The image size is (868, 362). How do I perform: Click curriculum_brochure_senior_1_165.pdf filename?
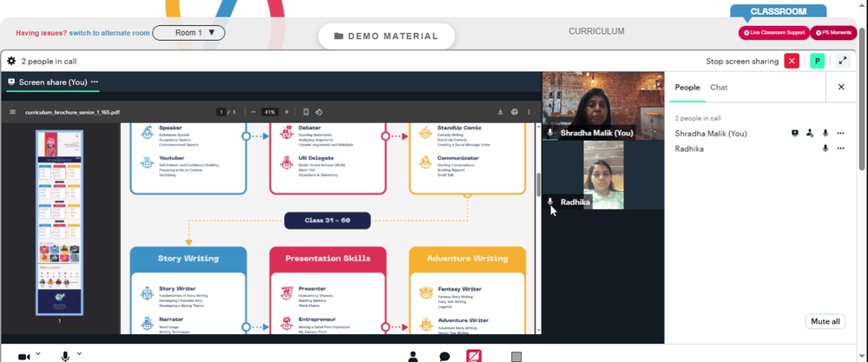pos(73,112)
